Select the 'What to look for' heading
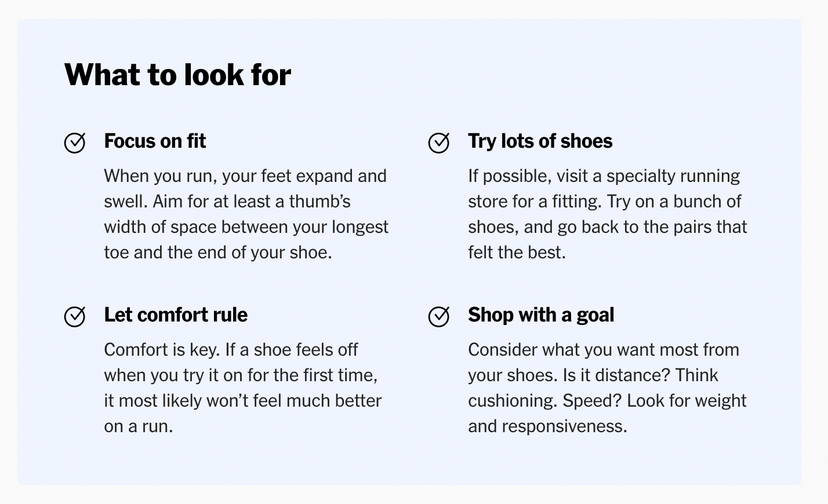 click(177, 75)
